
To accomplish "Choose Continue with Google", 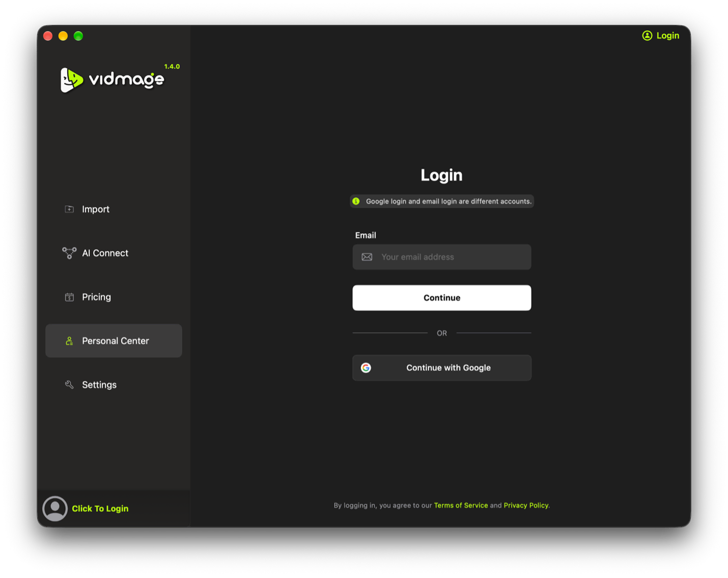I will (442, 368).
